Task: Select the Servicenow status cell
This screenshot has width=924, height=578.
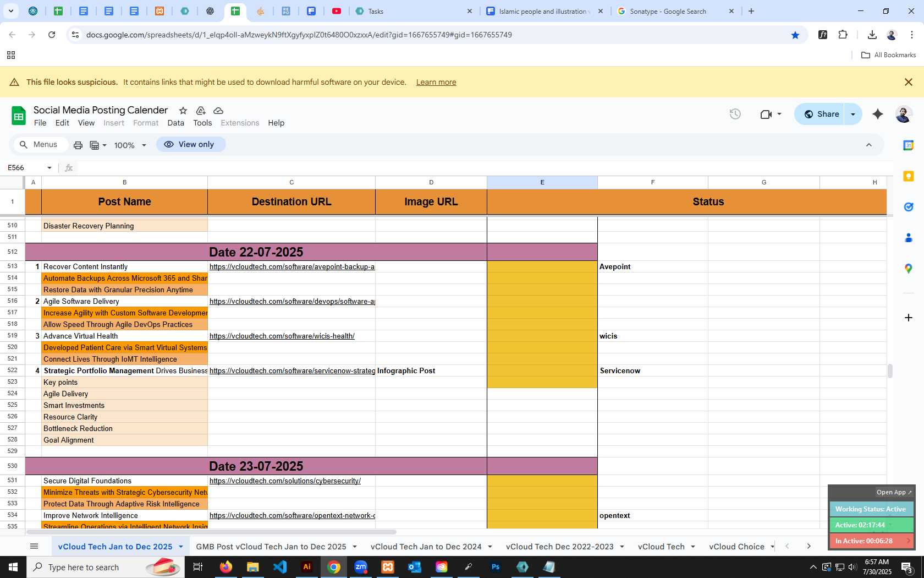Action: coord(653,370)
